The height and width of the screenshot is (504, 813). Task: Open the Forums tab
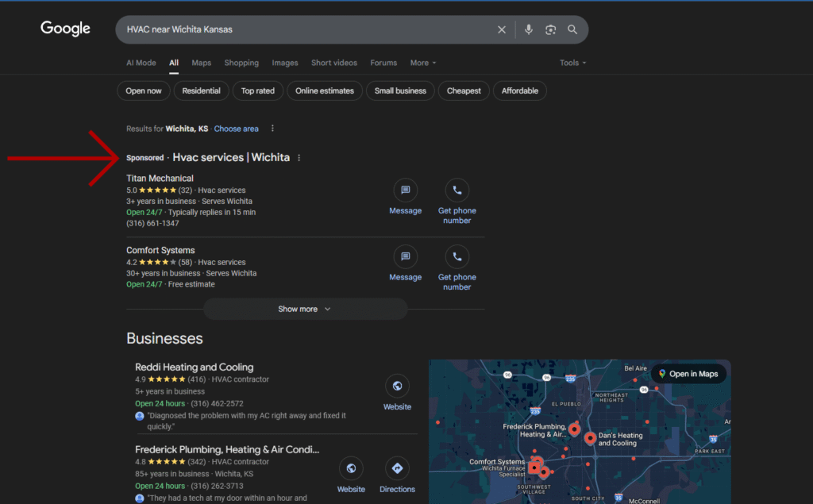coord(383,63)
